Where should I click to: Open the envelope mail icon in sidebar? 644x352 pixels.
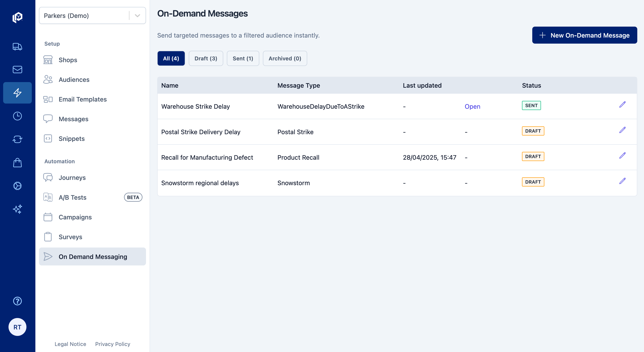(17, 70)
